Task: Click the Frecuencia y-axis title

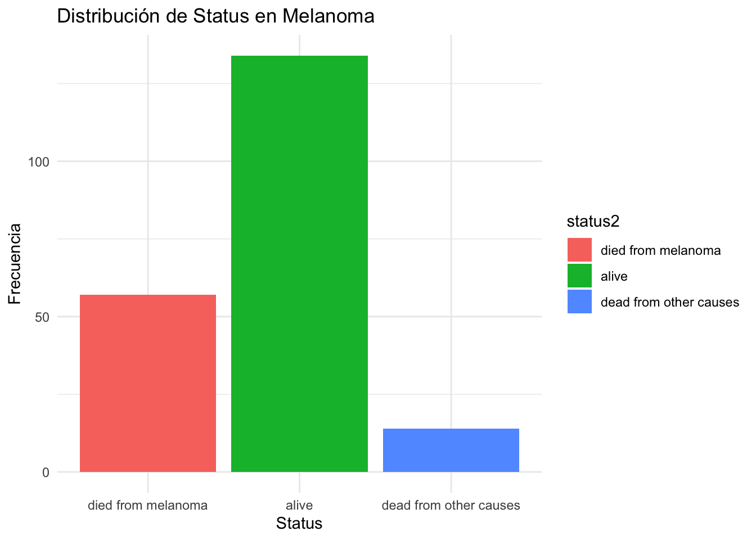Action: [x=15, y=264]
